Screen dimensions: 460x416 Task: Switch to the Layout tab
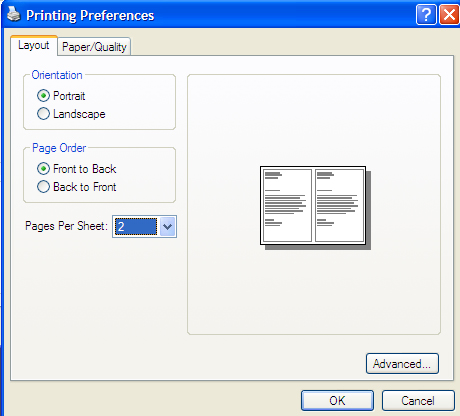click(x=34, y=45)
